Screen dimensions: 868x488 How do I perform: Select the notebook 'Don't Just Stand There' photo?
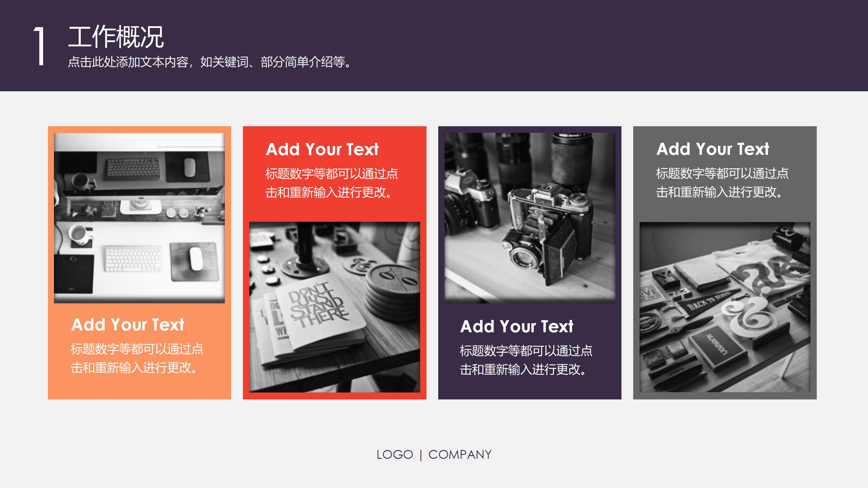pos(334,307)
